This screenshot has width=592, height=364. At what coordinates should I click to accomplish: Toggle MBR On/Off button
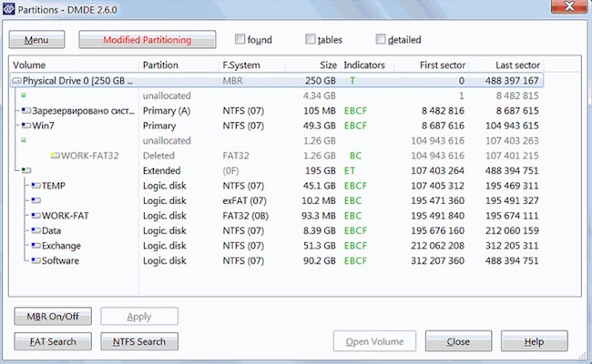tap(53, 316)
